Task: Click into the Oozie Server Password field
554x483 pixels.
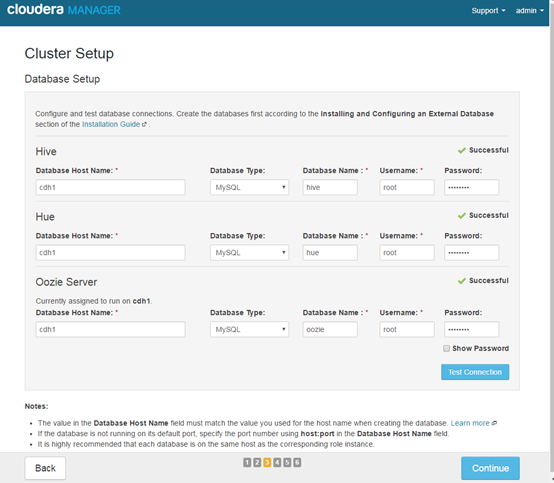Action: (472, 329)
